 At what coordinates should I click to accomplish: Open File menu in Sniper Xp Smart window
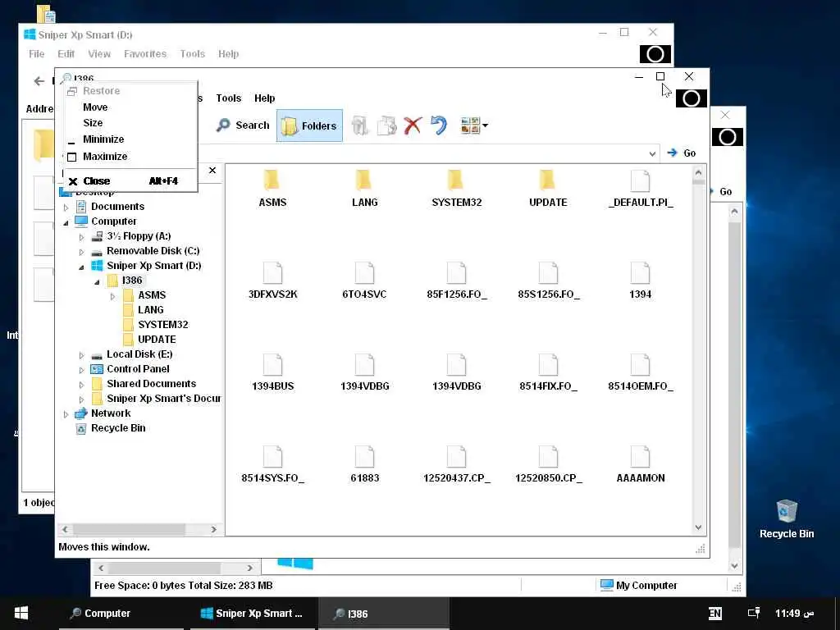pyautogui.click(x=36, y=54)
